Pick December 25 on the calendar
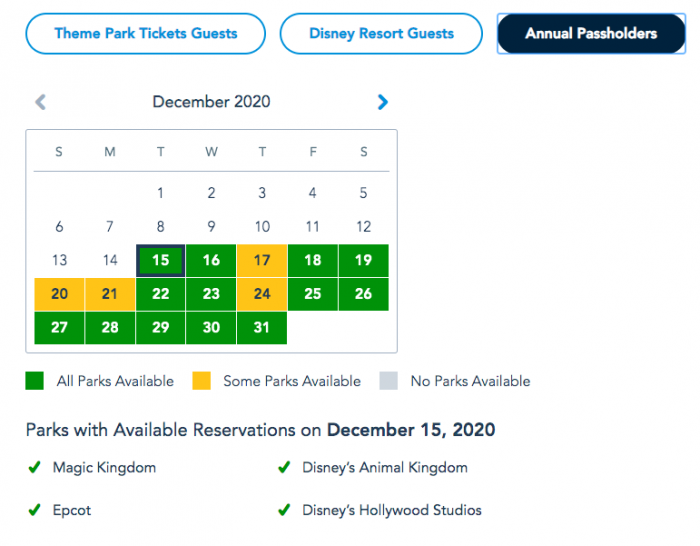The image size is (700, 546). pos(313,294)
